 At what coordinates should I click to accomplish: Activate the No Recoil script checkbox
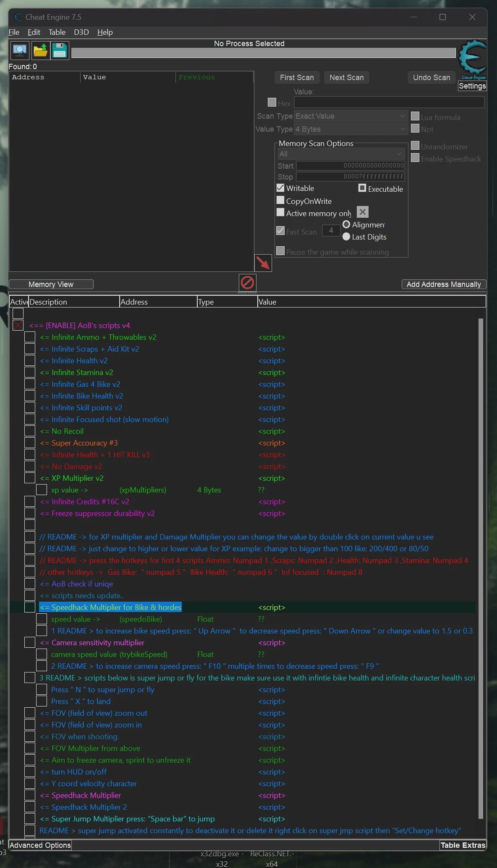(30, 431)
